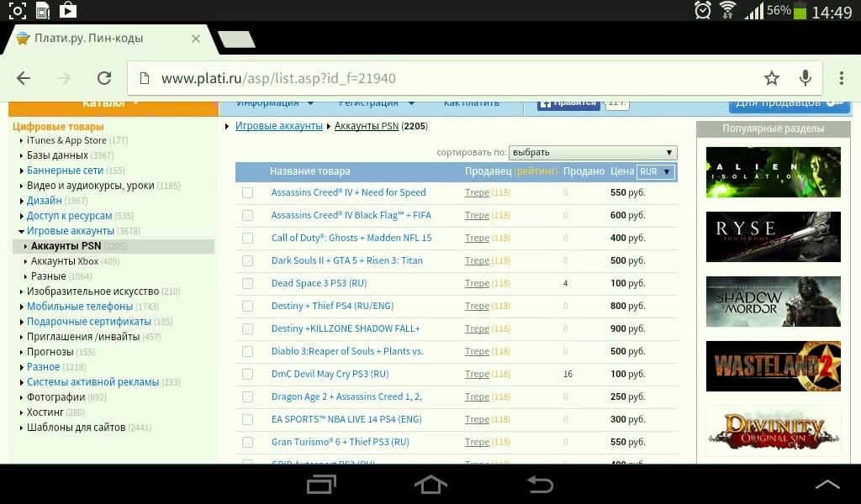Tick checkbox for Diablo 3: Reaper of Souls
The height and width of the screenshot is (504, 861).
tap(248, 351)
